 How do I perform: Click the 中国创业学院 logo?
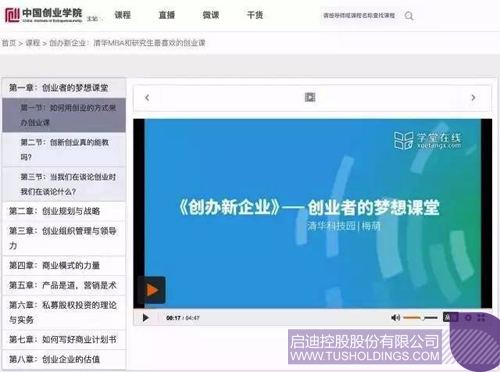point(44,15)
